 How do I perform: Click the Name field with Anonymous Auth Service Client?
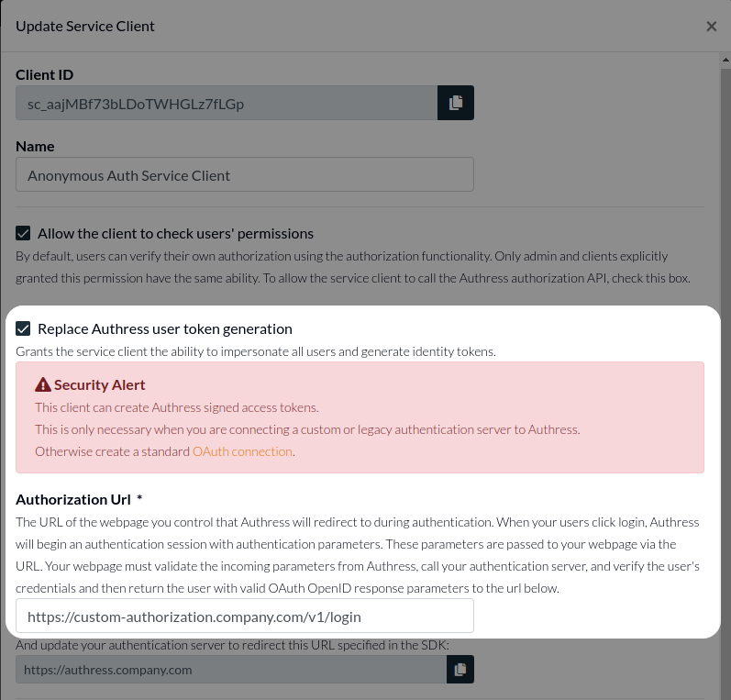click(245, 174)
